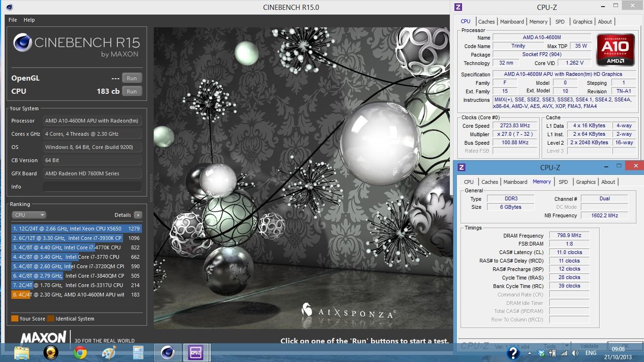
Task: Select the Core i7-3770 ranking row
Action: pyautogui.click(x=76, y=257)
